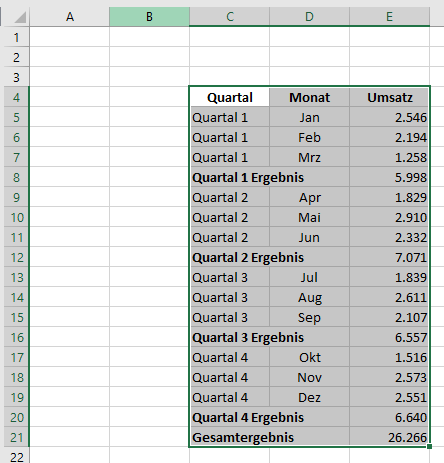Select row 16 header
The height and width of the screenshot is (463, 444).
pyautogui.click(x=17, y=337)
